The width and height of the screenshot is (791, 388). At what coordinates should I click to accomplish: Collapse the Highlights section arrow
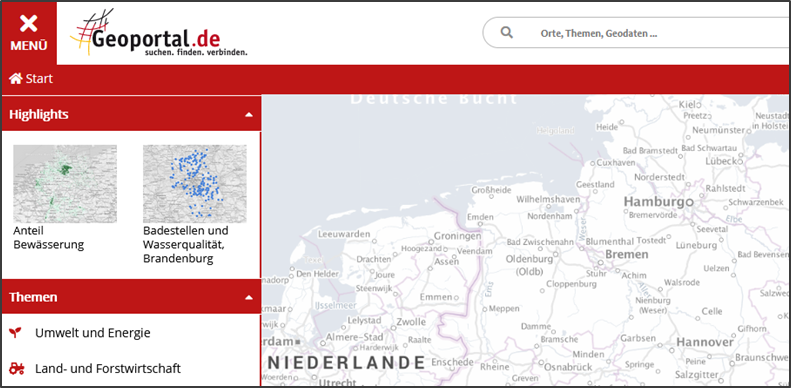tap(248, 115)
